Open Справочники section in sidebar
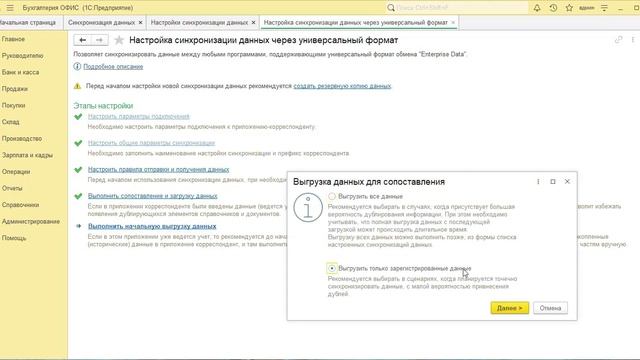Image resolution: width=640 pixels, height=360 pixels. (20, 205)
